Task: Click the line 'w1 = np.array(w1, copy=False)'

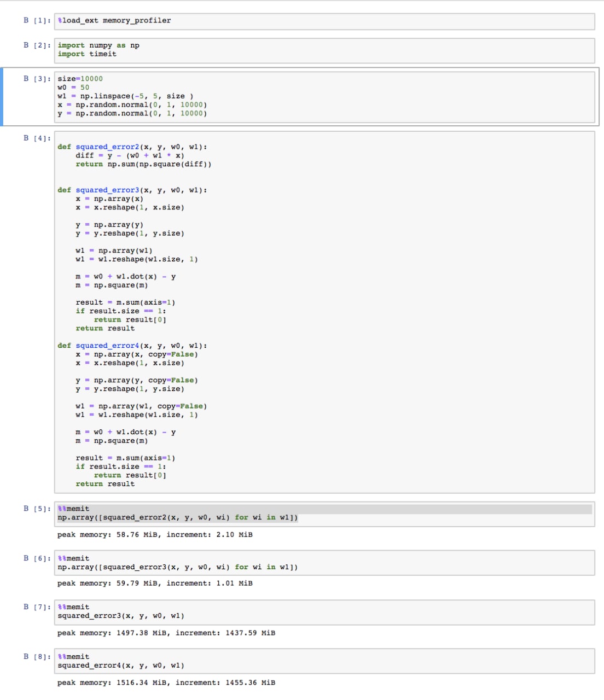Action: coord(141,406)
